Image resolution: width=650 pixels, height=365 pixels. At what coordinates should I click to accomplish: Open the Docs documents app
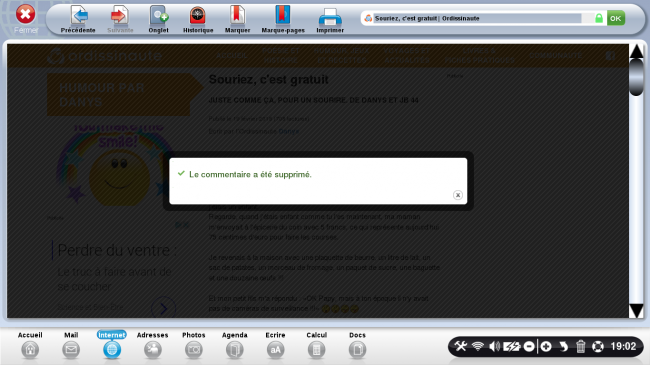coord(357,345)
